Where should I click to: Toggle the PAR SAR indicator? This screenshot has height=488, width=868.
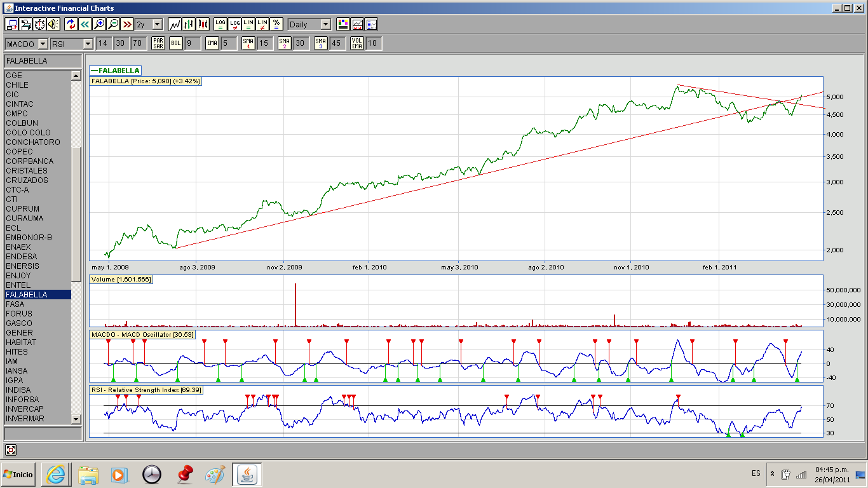158,43
